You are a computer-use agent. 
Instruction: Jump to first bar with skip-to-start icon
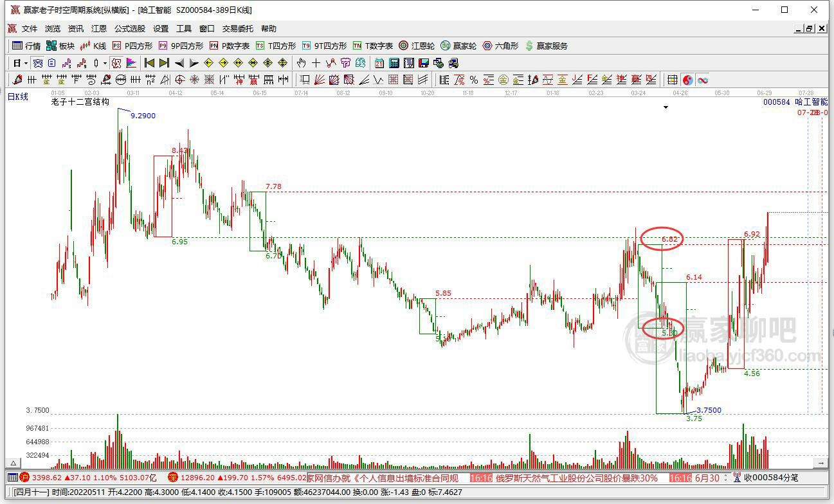pyautogui.click(x=149, y=63)
